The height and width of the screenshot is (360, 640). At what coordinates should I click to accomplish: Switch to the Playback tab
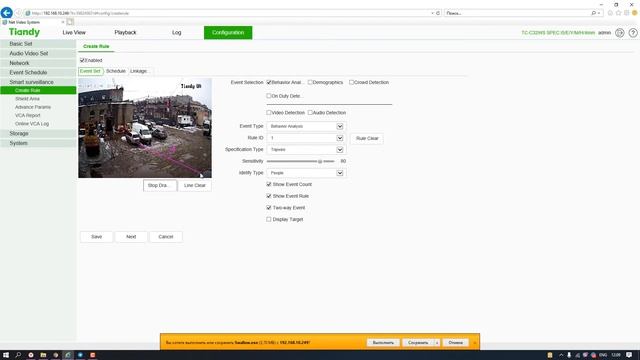125,32
